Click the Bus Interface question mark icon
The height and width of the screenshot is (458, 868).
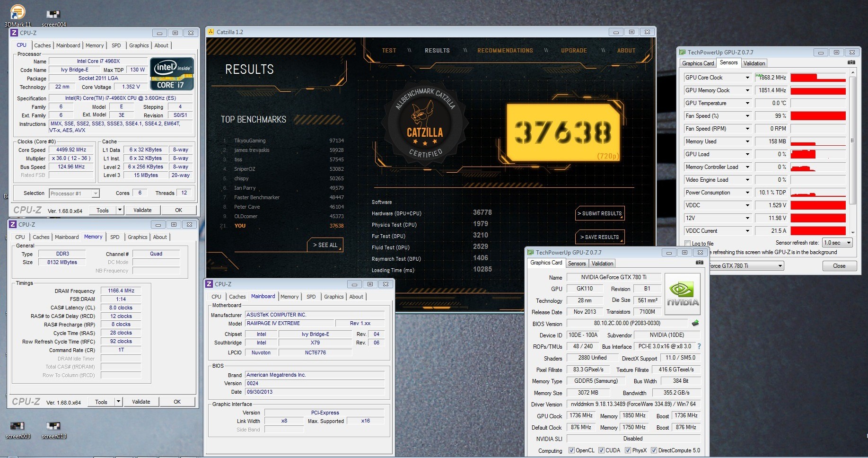point(699,346)
